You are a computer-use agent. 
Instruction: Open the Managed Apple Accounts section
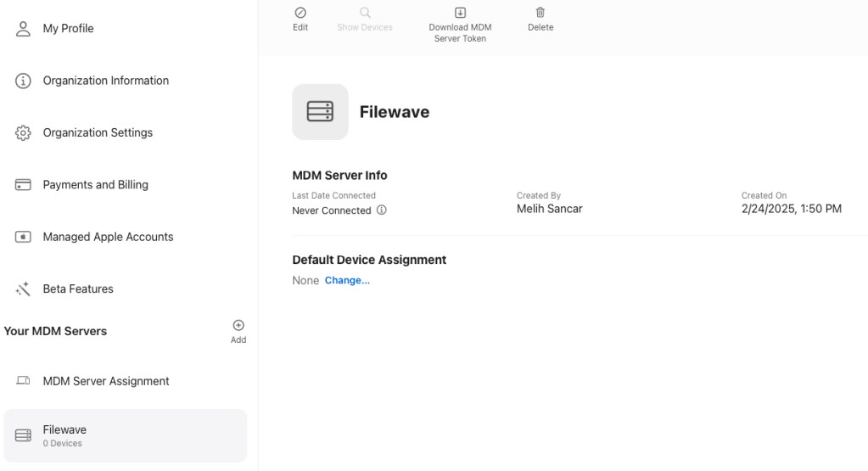point(108,237)
